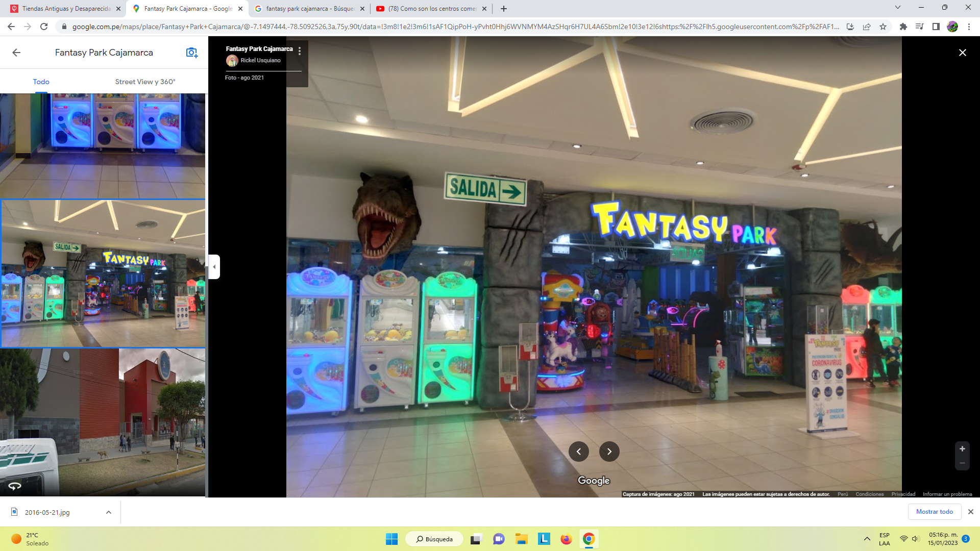Advance to next photo with right arrow

[x=609, y=452]
